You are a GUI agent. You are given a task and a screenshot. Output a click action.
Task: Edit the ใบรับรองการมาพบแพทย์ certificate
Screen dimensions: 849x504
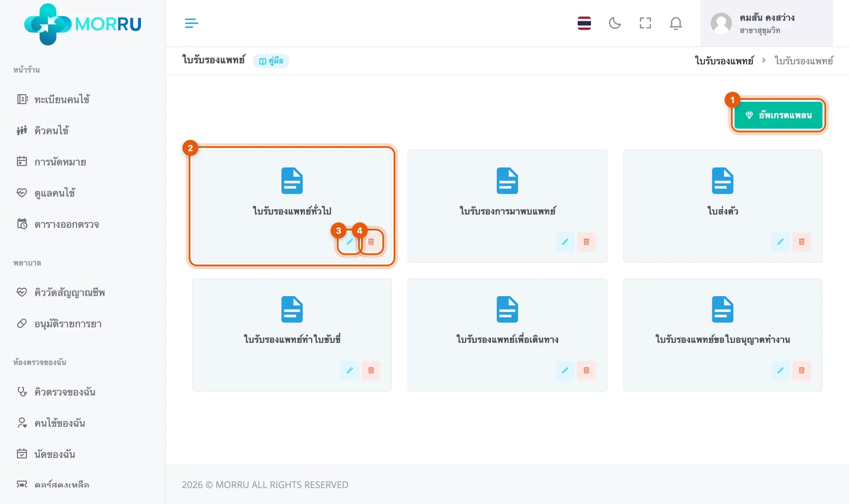tap(565, 242)
